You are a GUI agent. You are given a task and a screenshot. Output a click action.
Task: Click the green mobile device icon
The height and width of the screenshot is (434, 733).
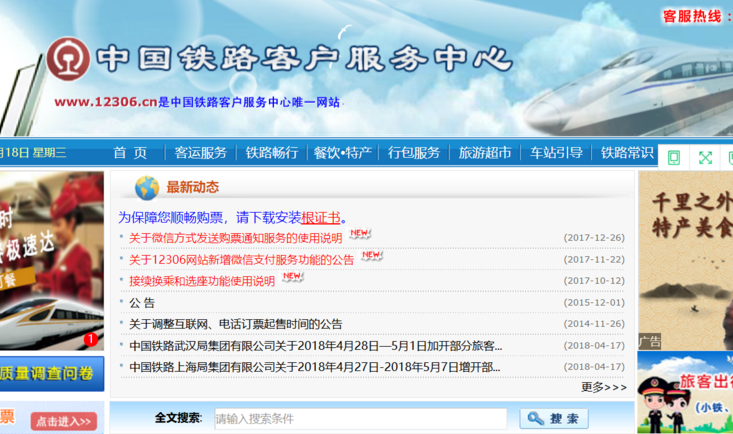coord(674,158)
